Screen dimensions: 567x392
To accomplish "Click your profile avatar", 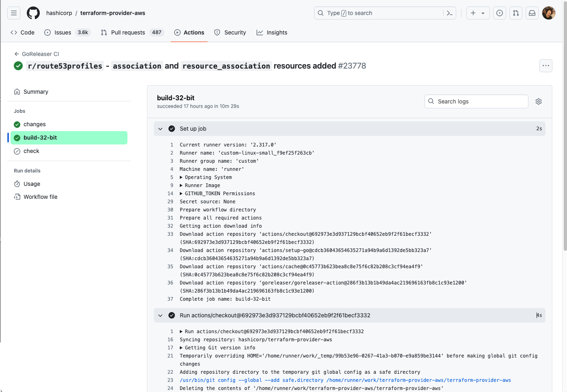I will click(549, 13).
